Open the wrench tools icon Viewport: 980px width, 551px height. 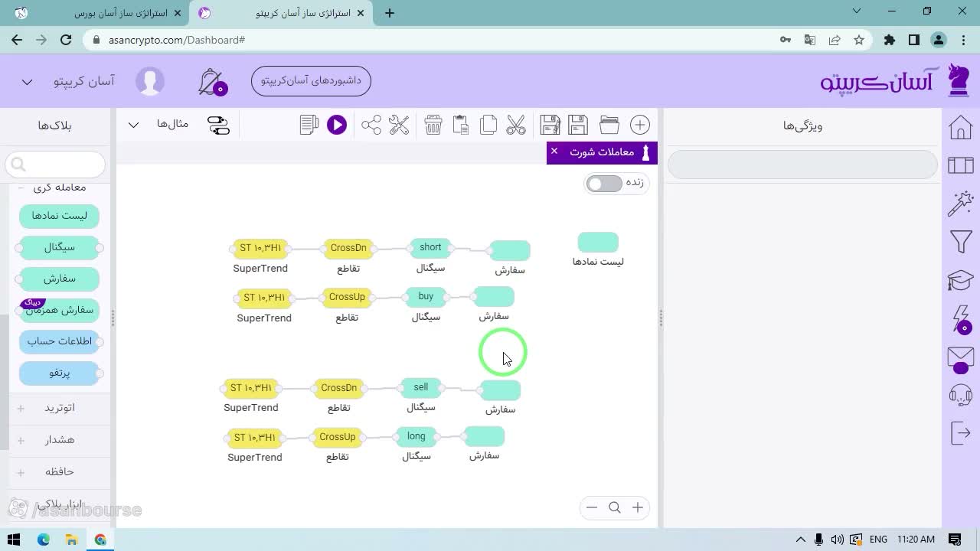point(399,125)
